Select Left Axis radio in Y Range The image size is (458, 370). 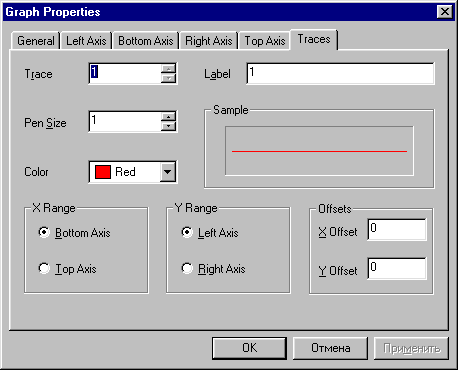187,232
